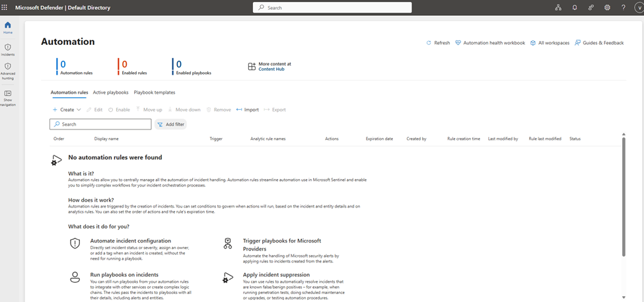Click the Enabled rules count tile
This screenshot has width=644, height=302.
[132, 67]
